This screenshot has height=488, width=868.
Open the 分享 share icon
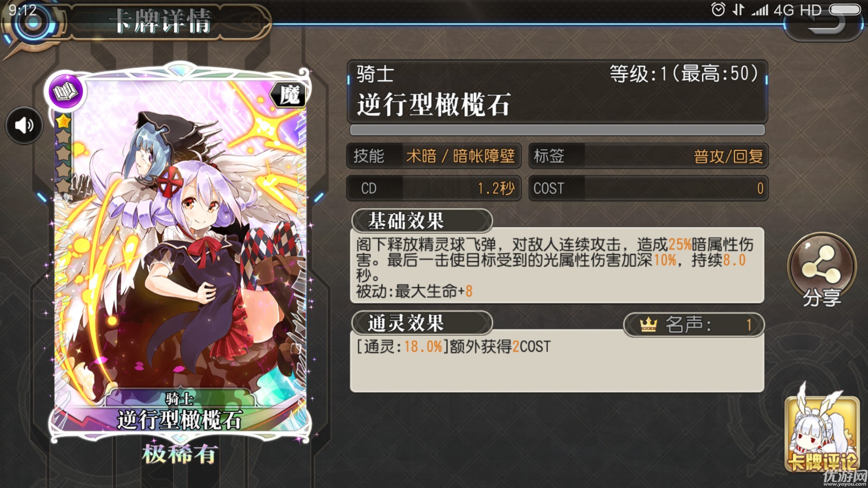click(822, 270)
